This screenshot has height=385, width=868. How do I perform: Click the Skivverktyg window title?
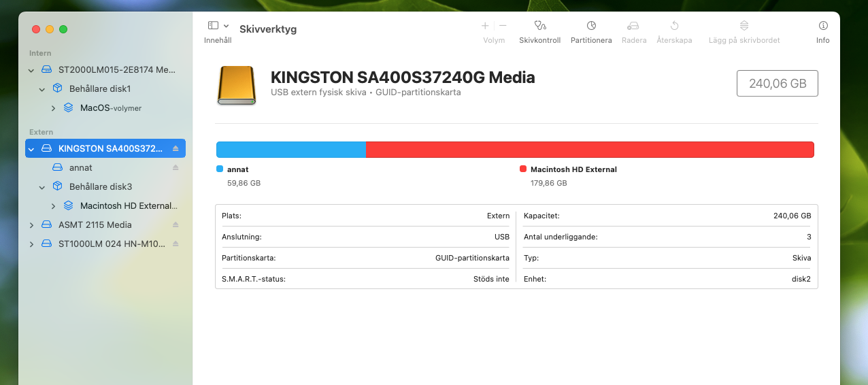tap(268, 29)
